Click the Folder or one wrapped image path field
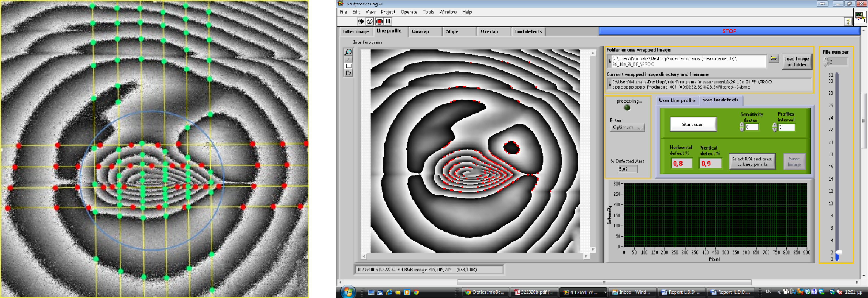 pos(687,62)
